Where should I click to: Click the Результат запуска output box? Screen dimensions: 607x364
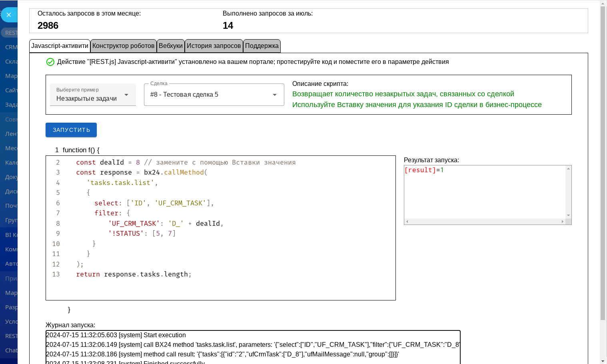pyautogui.click(x=485, y=192)
